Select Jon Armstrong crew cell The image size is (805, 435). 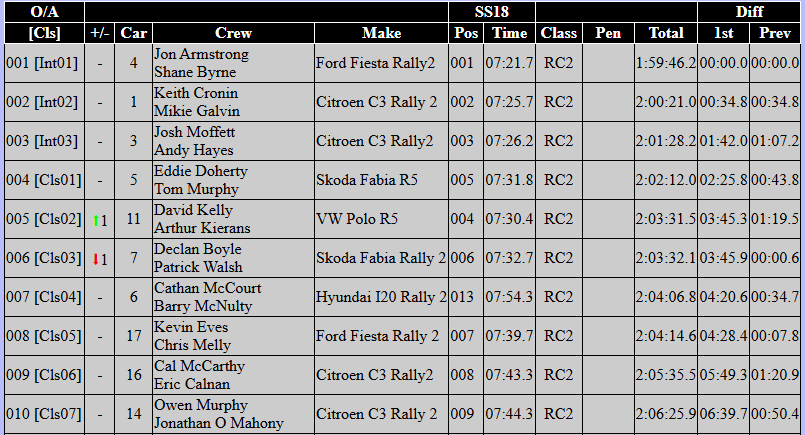(x=233, y=63)
